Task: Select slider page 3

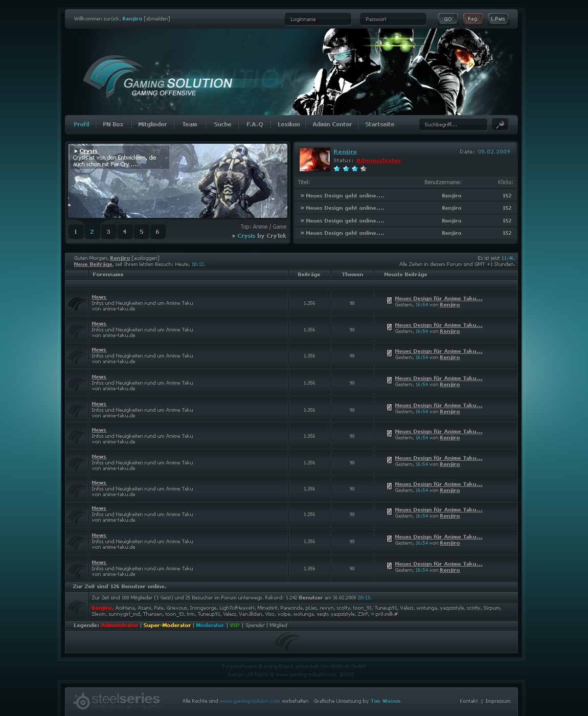Action: click(108, 232)
